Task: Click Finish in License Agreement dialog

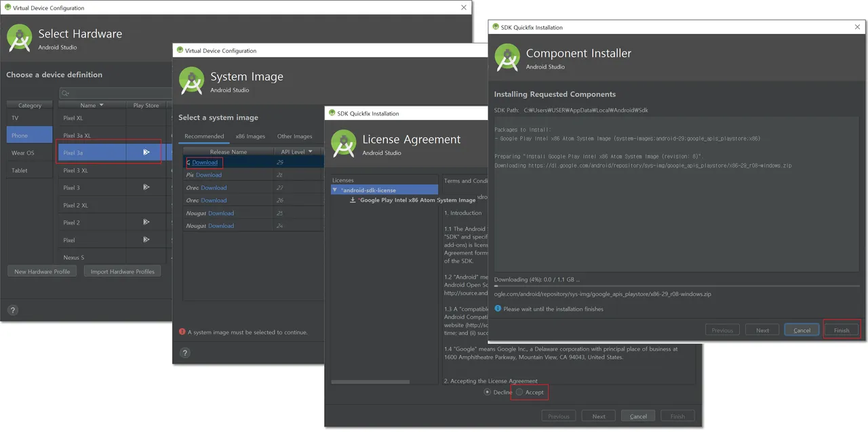Action: point(677,416)
